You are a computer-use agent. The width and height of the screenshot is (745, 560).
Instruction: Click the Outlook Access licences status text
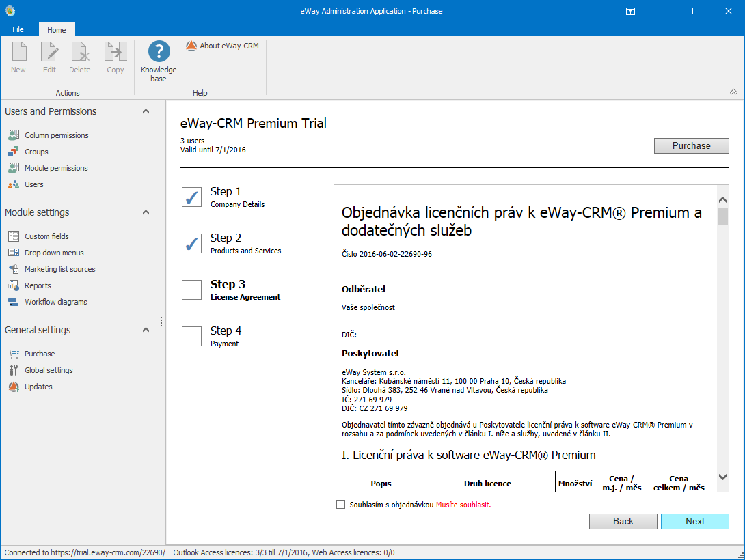click(x=284, y=552)
